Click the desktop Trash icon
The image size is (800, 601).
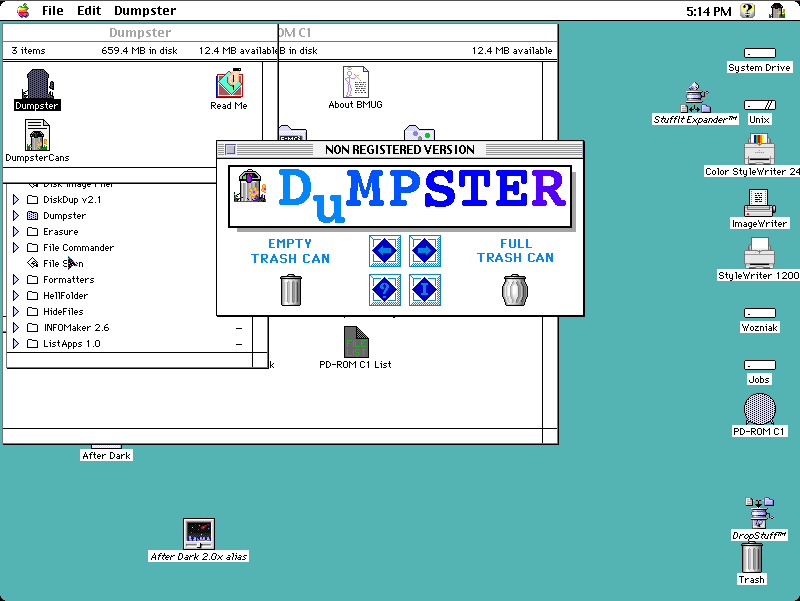[x=752, y=558]
